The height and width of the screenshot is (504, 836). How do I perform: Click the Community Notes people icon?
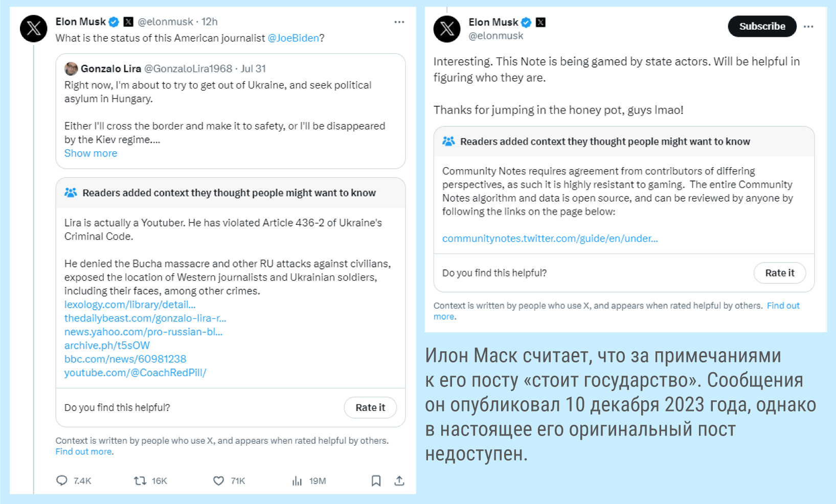(x=70, y=193)
